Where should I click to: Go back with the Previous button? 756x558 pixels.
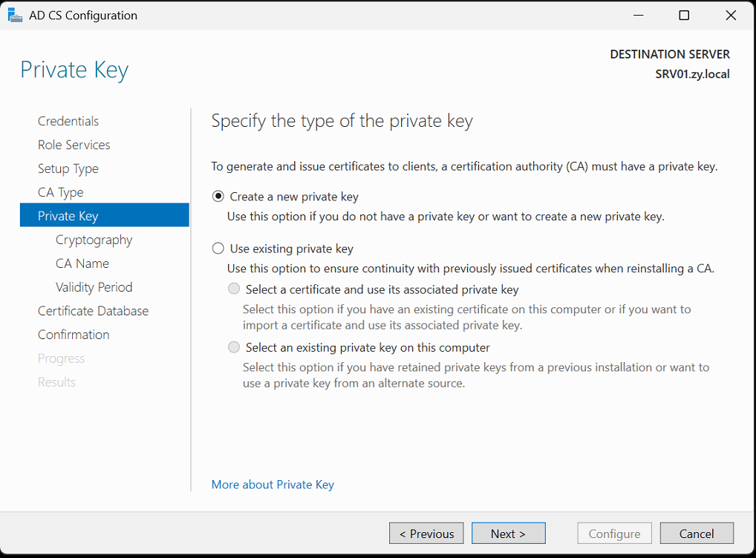tap(426, 534)
